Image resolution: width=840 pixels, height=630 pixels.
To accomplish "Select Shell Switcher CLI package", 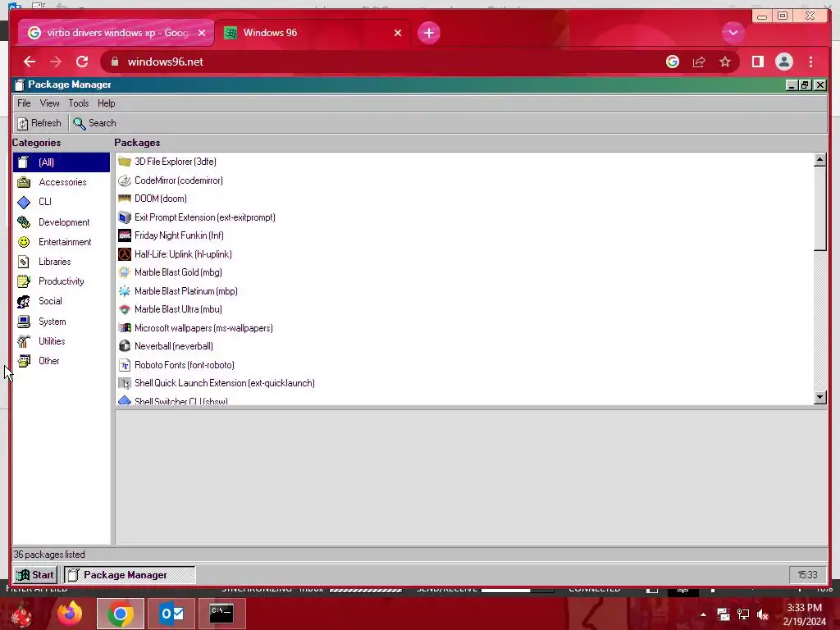I will click(173, 400).
